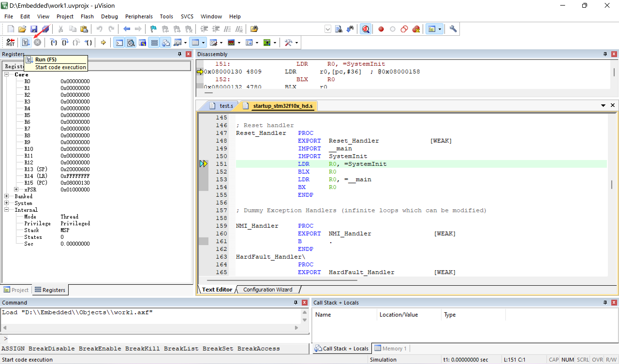
Task: Click the Run to cursor line icon
Action: pos(88,43)
